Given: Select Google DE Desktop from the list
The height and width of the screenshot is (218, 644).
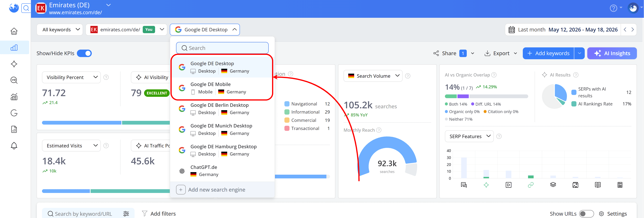Looking at the screenshot, I should coord(222,67).
